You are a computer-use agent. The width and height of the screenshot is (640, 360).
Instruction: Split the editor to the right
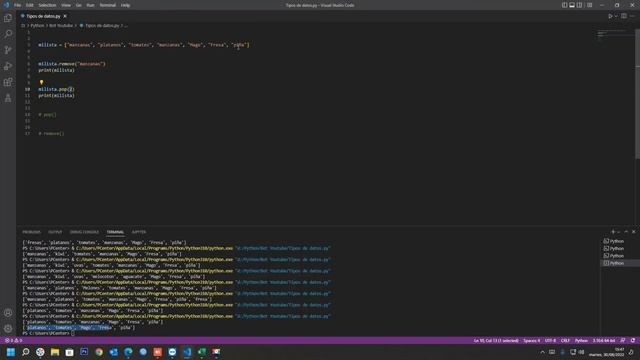tap(624, 16)
